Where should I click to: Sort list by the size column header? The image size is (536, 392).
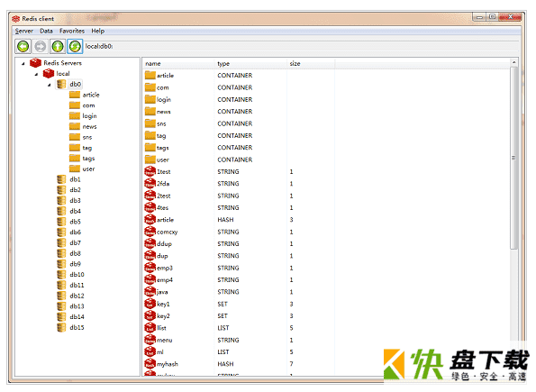295,64
